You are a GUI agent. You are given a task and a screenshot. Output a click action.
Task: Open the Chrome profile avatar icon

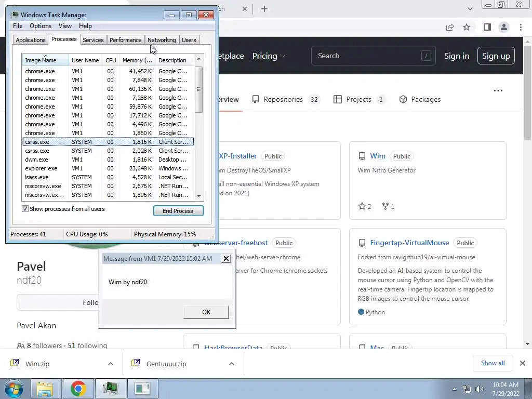[x=504, y=27]
